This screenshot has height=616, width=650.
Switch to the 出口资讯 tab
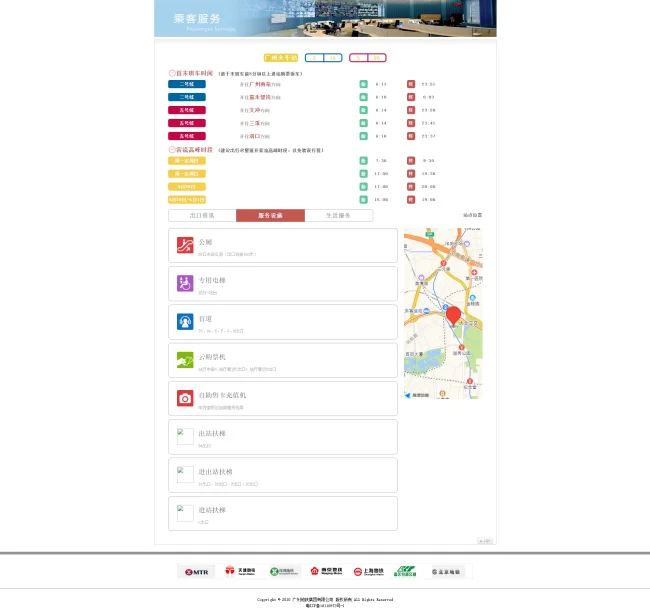pyautogui.click(x=202, y=216)
